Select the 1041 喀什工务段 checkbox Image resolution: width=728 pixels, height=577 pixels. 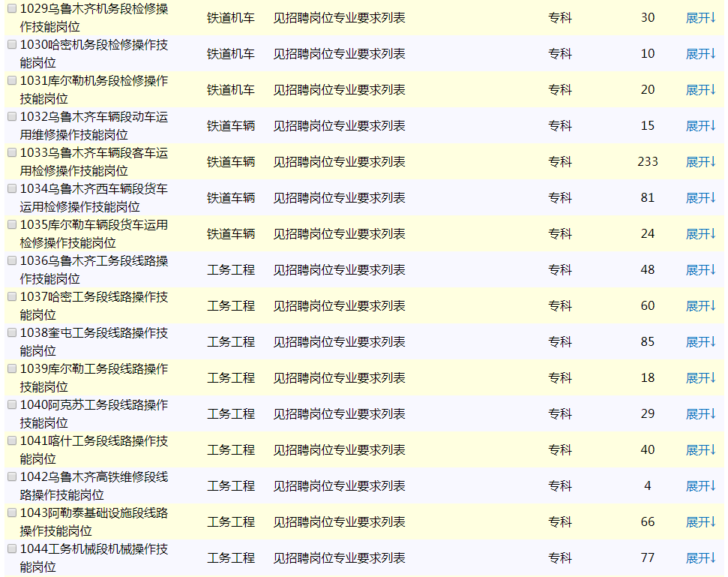coord(11,441)
